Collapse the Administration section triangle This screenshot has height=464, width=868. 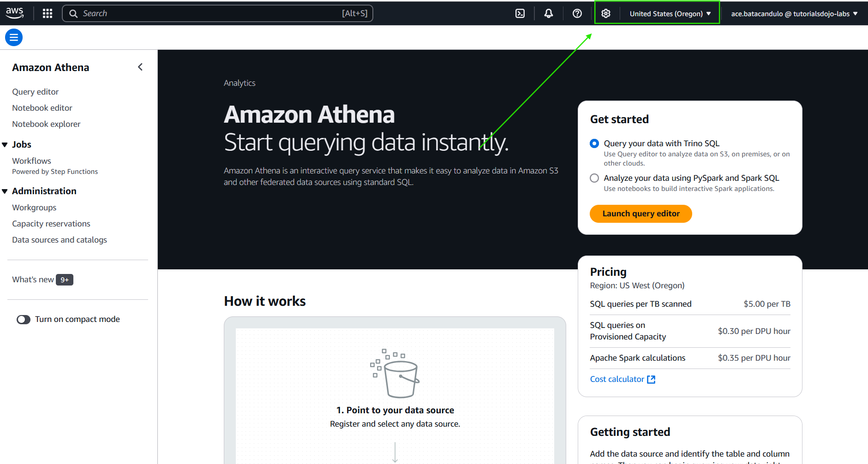[5, 191]
